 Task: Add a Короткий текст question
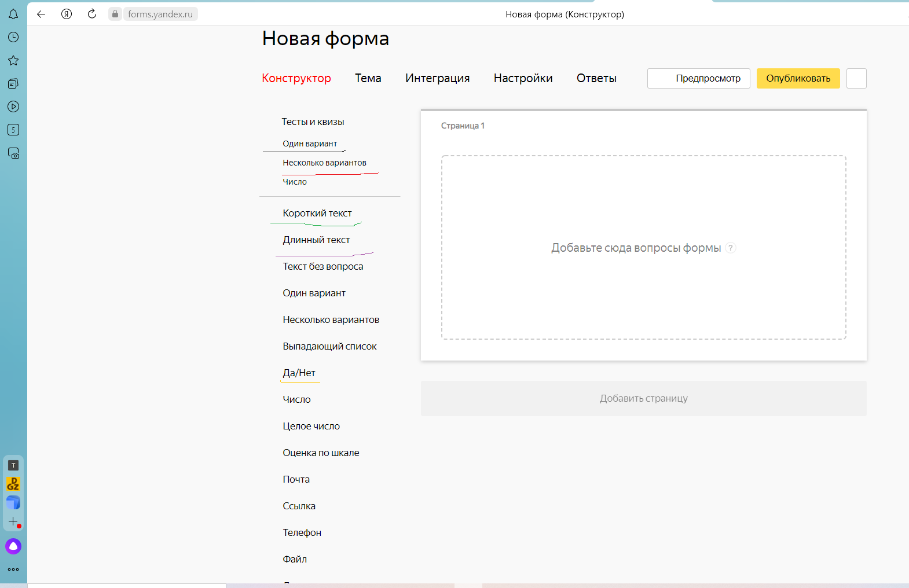317,213
